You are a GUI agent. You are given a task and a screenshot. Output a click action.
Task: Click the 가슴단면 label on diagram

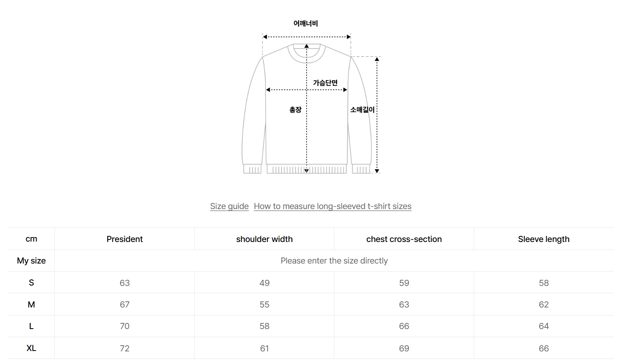(325, 83)
